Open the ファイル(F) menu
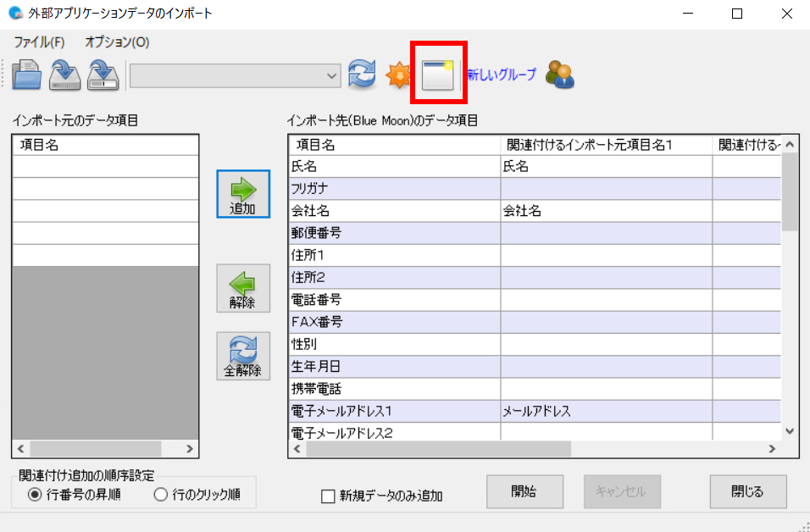Screen dimensions: 810x532 (x=39, y=42)
